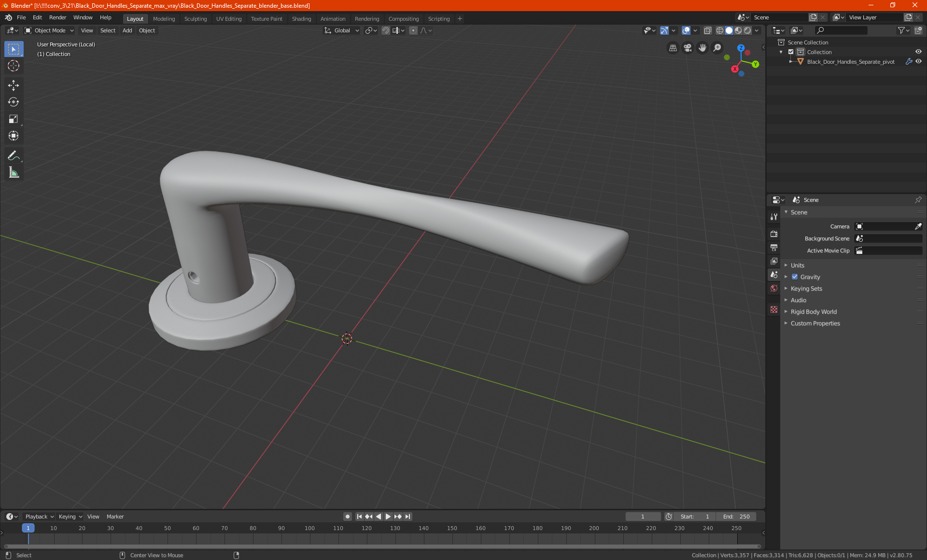Viewport: 927px width, 560px height.
Task: Click the timeline horizontal scrollbar
Action: point(382,546)
